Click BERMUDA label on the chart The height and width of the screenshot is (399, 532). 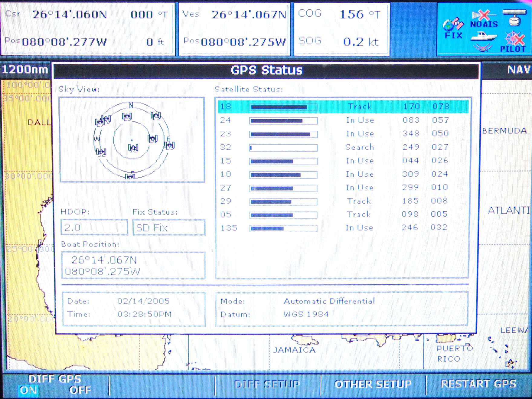coord(504,131)
